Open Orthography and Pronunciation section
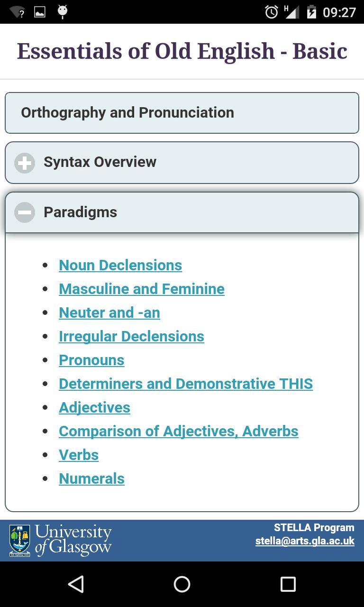The image size is (364, 607). coord(182,113)
